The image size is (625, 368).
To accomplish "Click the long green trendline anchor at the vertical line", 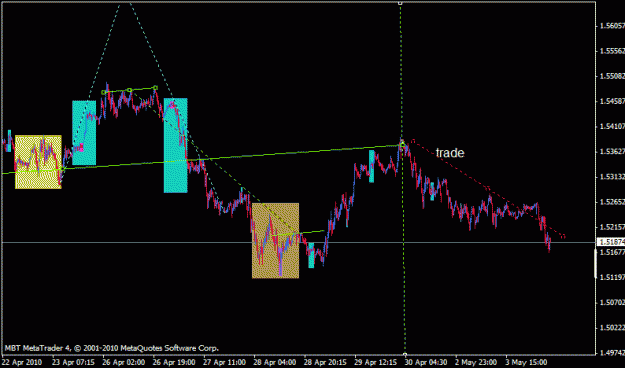I will pos(402,144).
